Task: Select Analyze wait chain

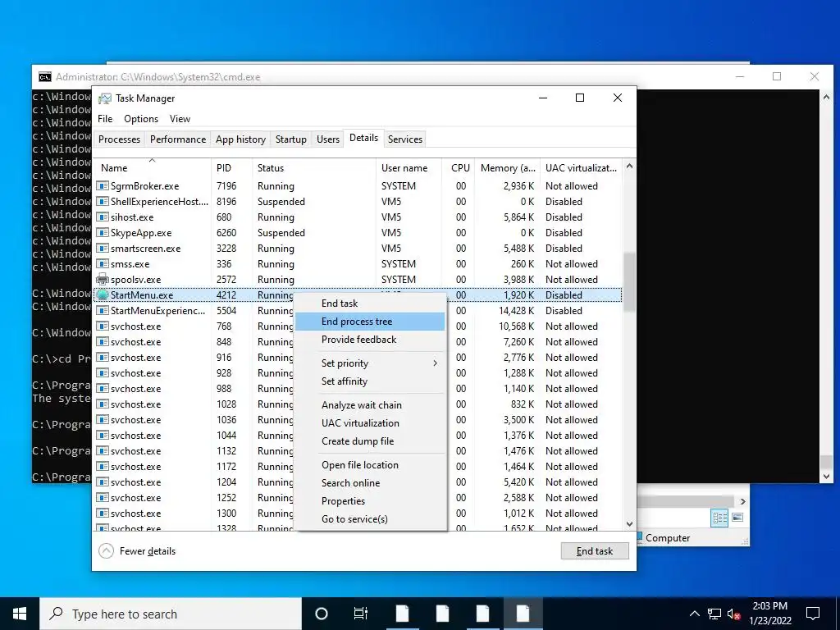Action: (370, 405)
